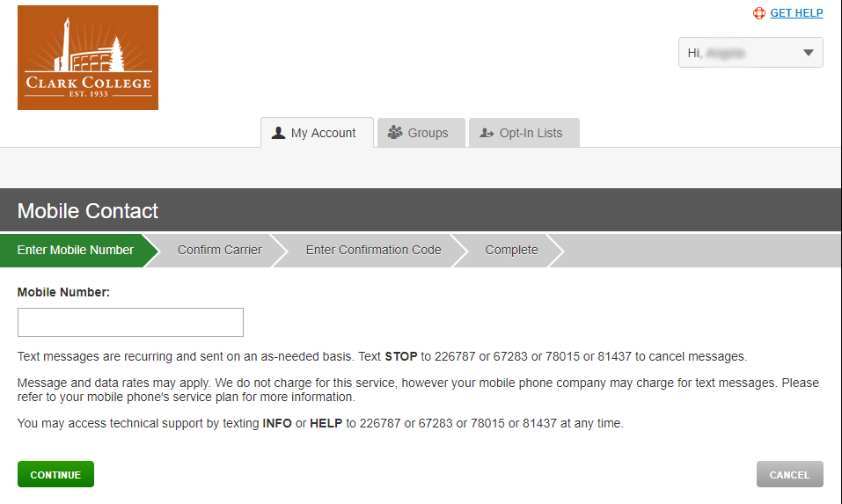Expand the user greeting dropdown arrow
This screenshot has height=504, width=842.
coord(809,53)
